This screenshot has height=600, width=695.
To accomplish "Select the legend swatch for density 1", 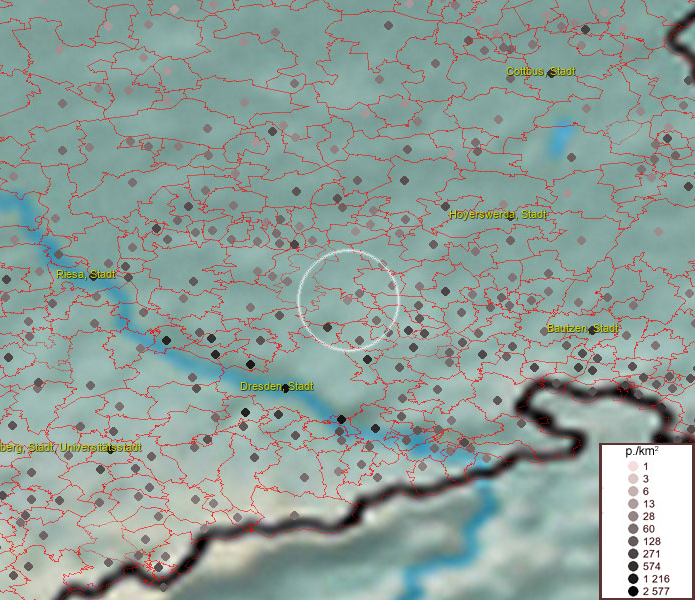I will click(x=633, y=466).
